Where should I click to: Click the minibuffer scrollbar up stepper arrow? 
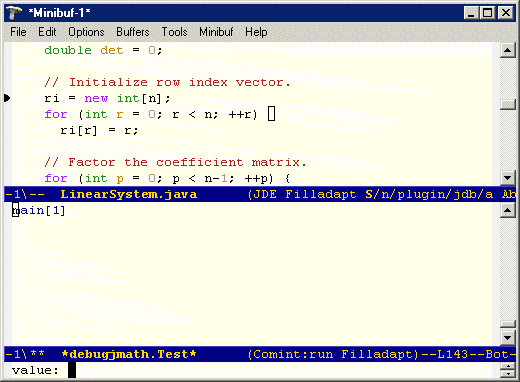[508, 367]
